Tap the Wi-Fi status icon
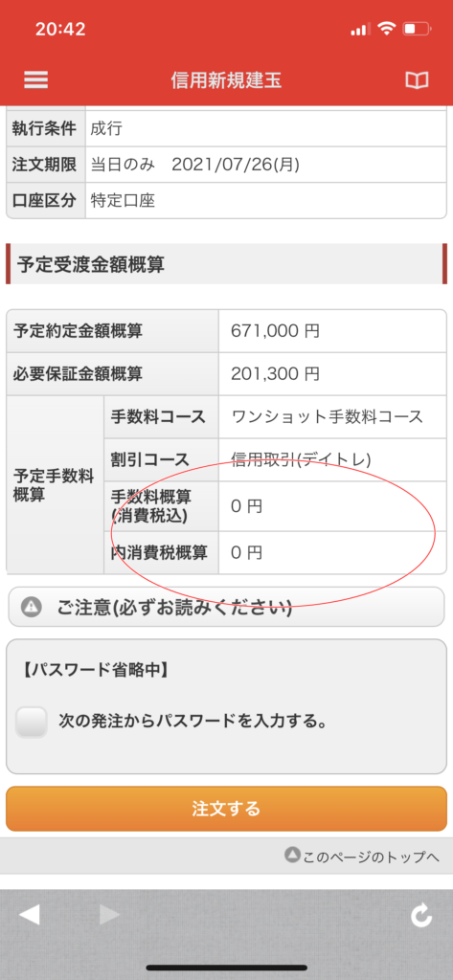 tap(387, 28)
